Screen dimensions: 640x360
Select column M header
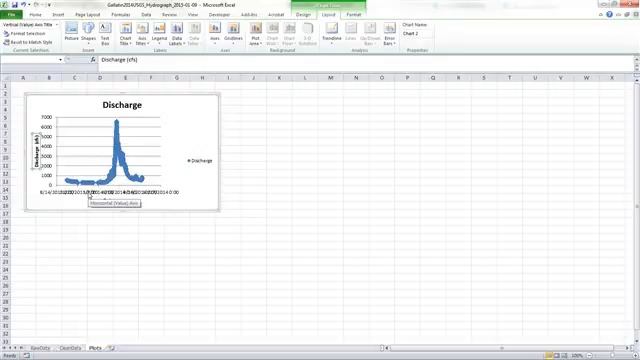tap(331, 78)
